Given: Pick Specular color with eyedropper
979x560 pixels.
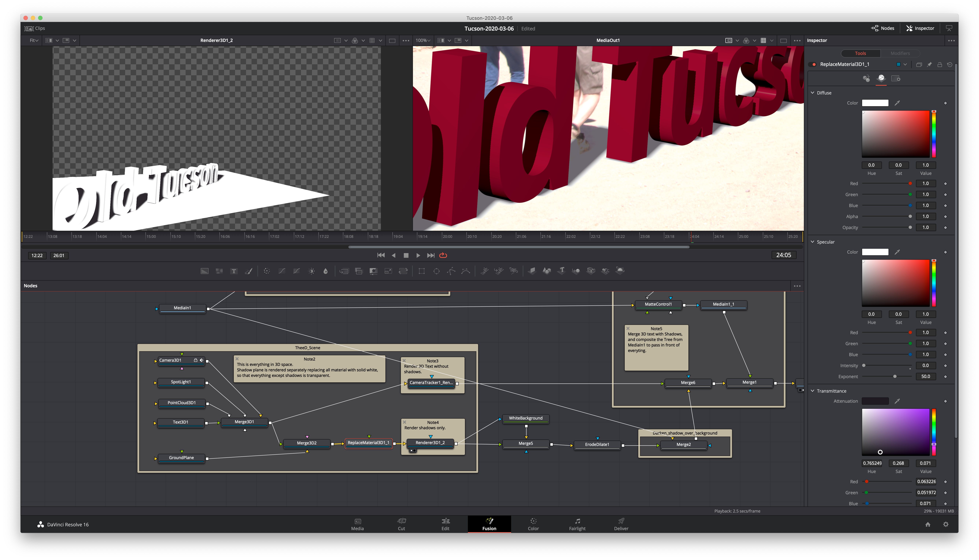Looking at the screenshot, I should coord(897,252).
